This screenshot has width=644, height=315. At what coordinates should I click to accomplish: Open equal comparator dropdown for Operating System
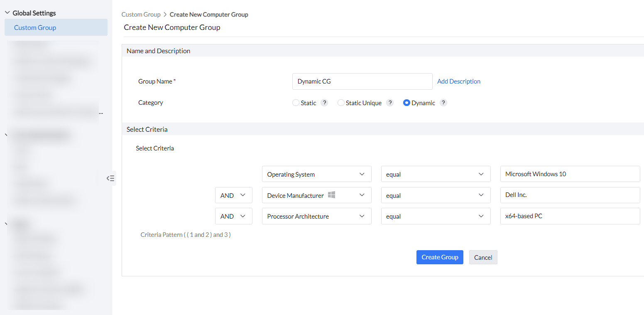pyautogui.click(x=436, y=174)
